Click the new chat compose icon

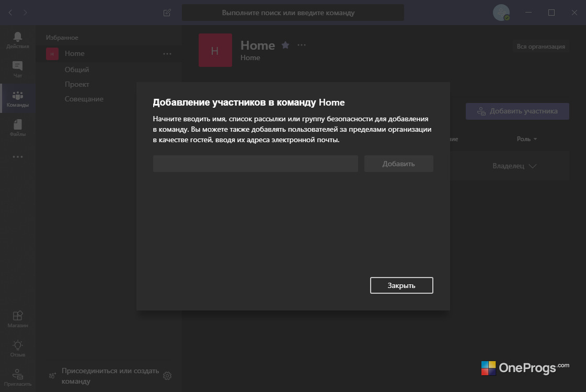coord(167,13)
